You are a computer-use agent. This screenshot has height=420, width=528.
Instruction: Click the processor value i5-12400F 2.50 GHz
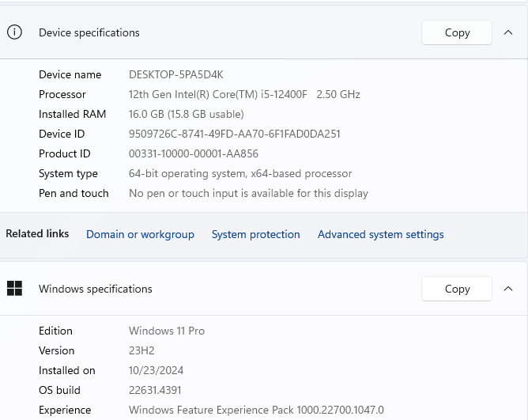pyautogui.click(x=244, y=94)
